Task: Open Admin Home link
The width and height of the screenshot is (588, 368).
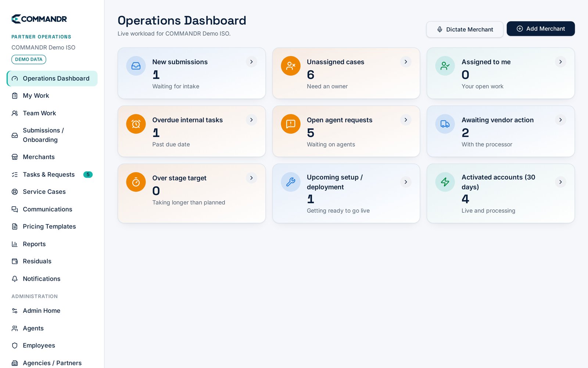Action: coord(52,311)
